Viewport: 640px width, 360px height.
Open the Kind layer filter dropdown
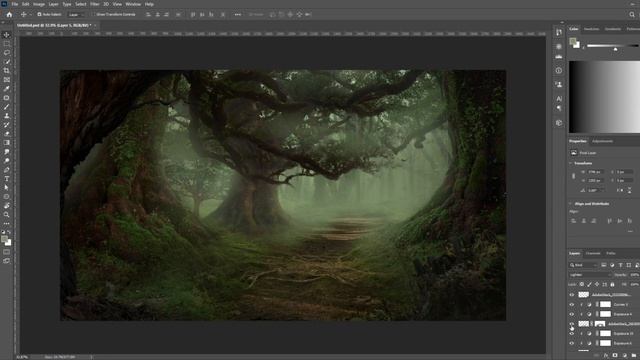(x=584, y=265)
